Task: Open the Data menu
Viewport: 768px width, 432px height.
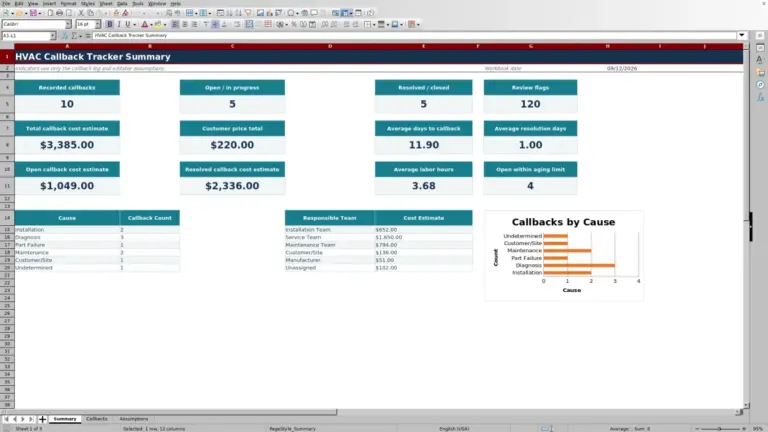Action: tap(122, 3)
